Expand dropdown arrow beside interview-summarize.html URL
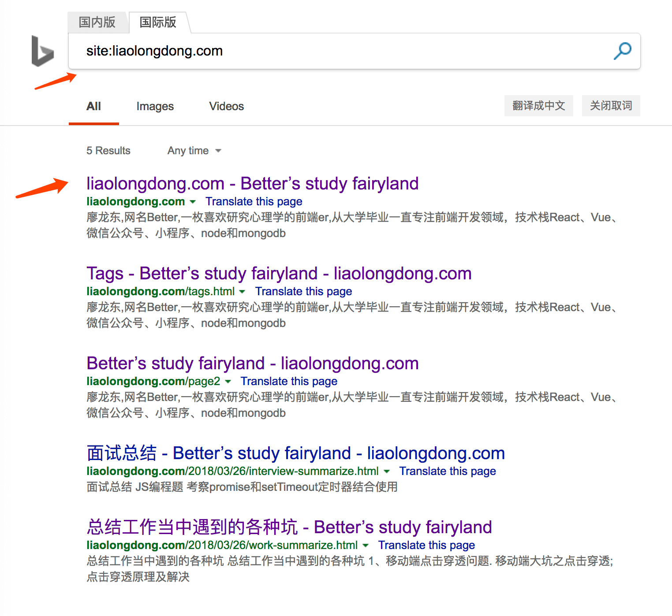 click(387, 471)
